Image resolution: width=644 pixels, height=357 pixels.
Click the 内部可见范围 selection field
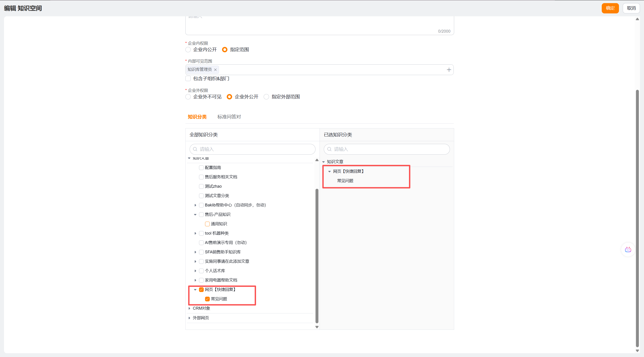[320, 70]
